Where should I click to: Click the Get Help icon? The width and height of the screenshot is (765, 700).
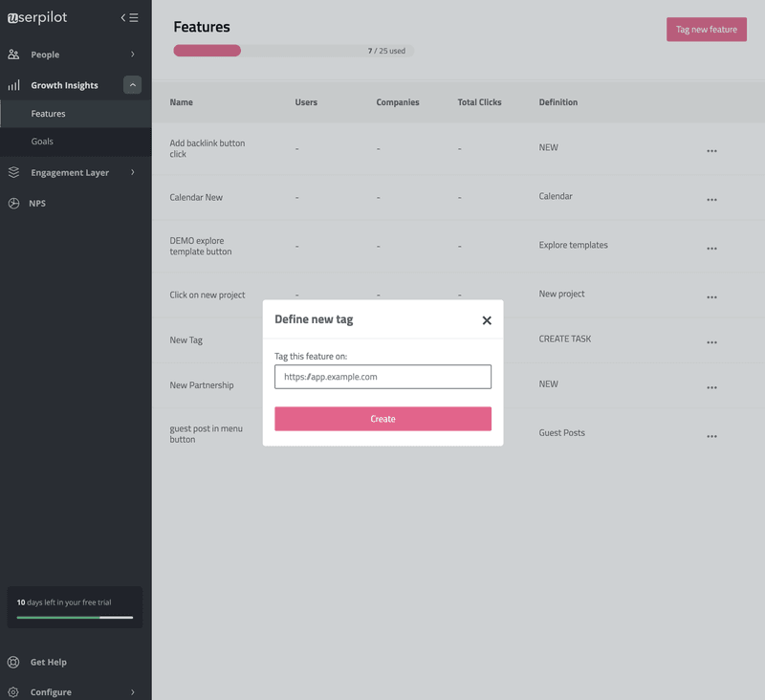(14, 662)
